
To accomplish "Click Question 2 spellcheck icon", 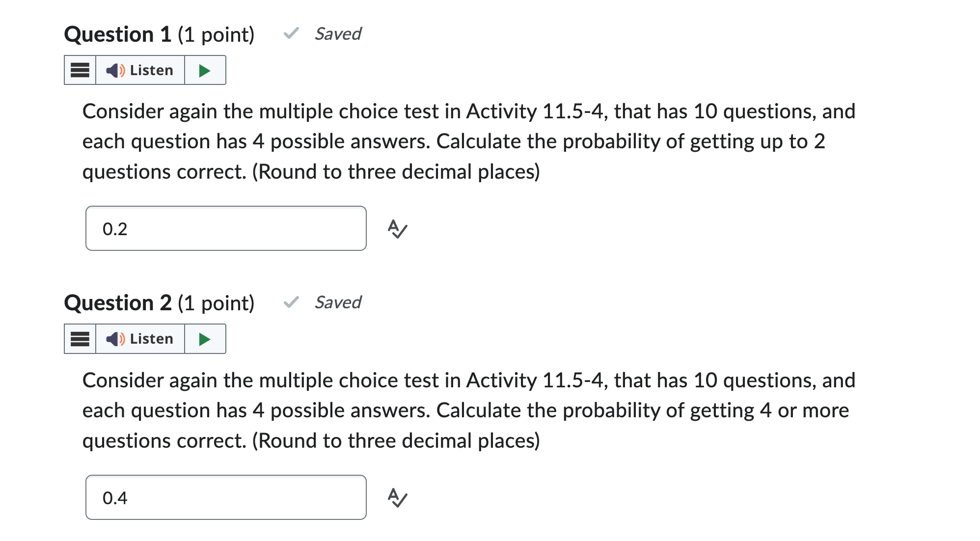I will pyautogui.click(x=397, y=498).
